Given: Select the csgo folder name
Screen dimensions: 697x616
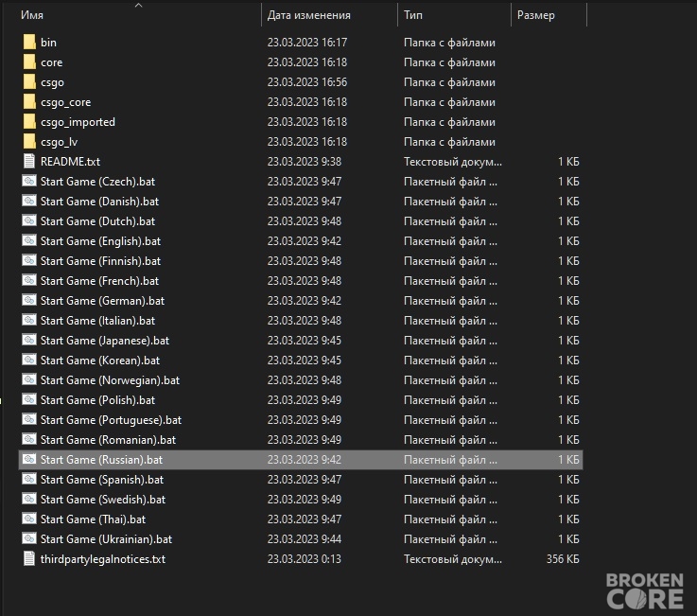Looking at the screenshot, I should point(52,82).
